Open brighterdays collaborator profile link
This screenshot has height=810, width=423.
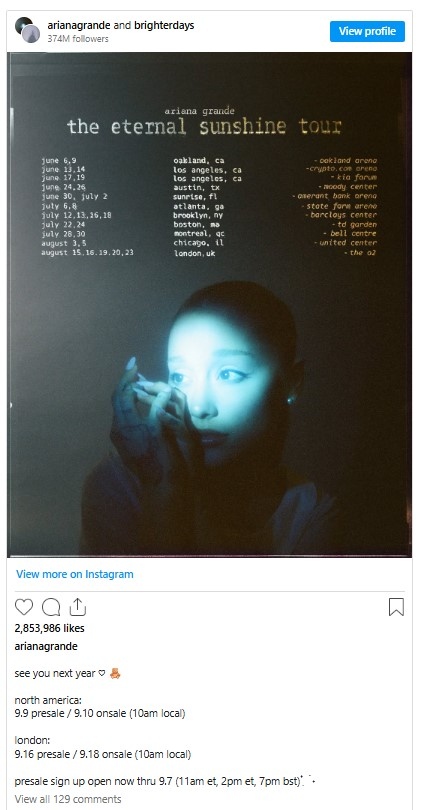pos(163,25)
